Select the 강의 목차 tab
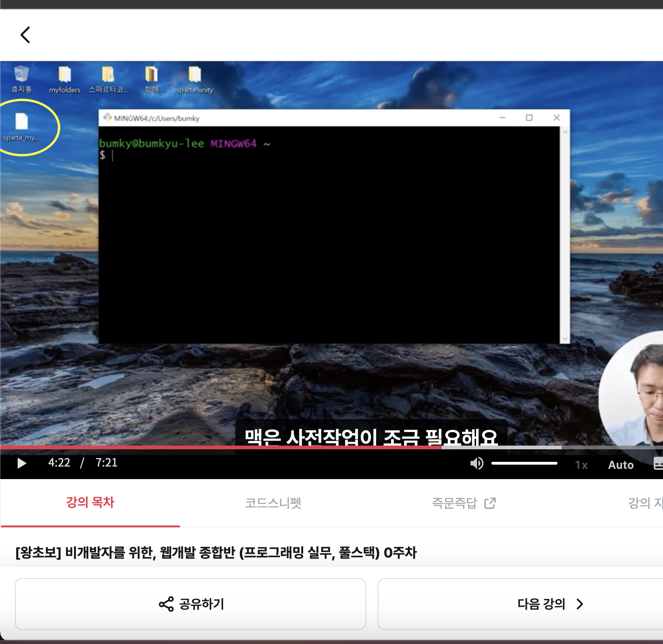Screen dimensions: 663x644 tap(90, 502)
